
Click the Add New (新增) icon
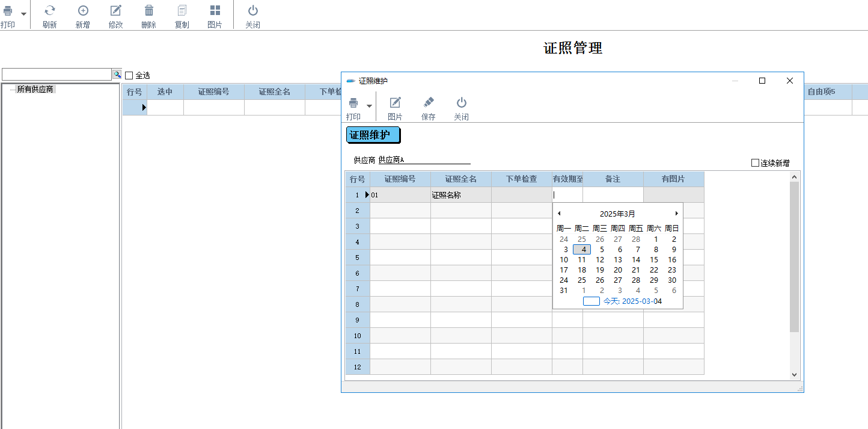(x=83, y=11)
